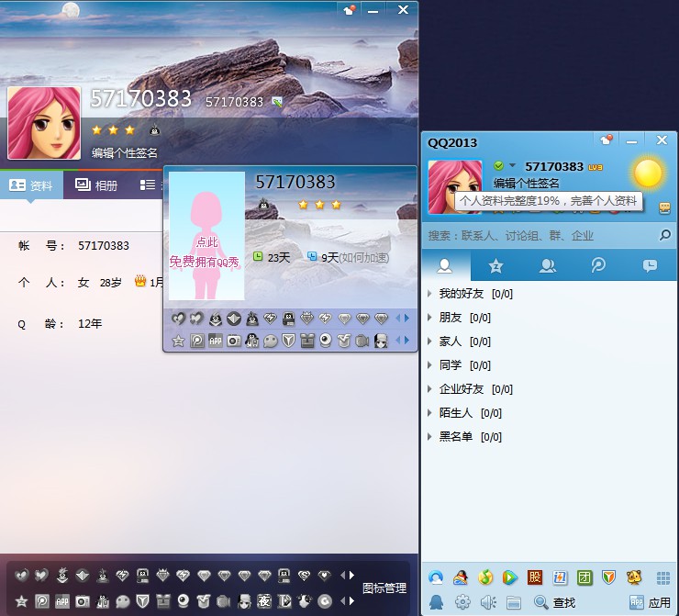Select the contacts tab in QQ2013

tap(445, 265)
